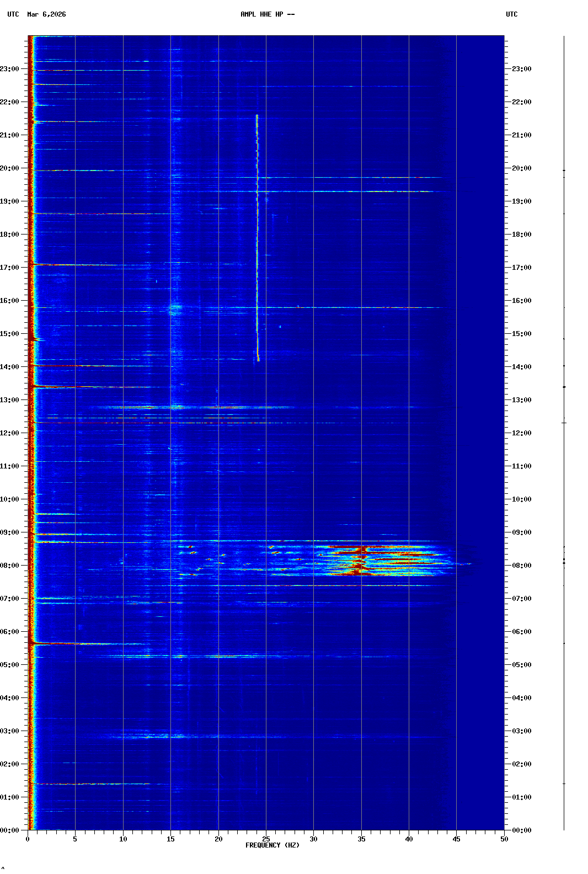Select the 12:00 label on left time axis
The height and width of the screenshot is (874, 588).
[x=9, y=433]
